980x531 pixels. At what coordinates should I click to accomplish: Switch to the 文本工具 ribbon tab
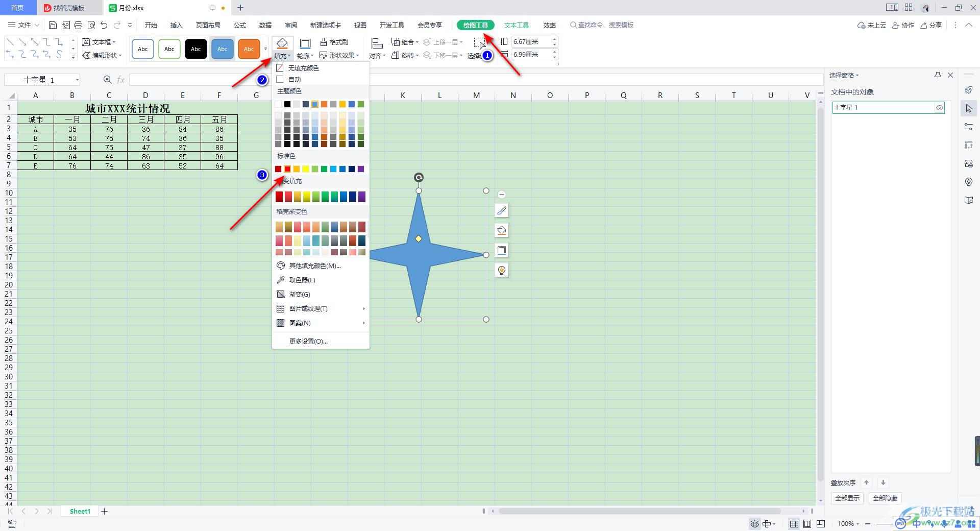click(517, 25)
